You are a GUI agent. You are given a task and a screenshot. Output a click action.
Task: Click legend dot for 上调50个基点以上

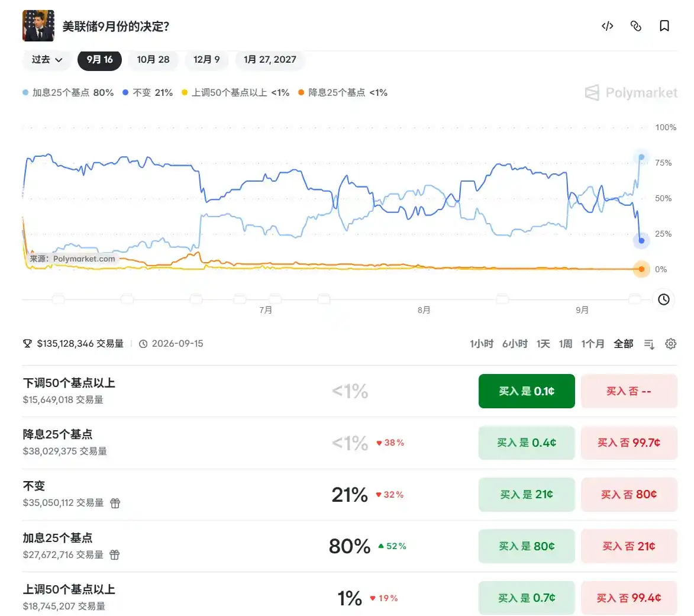pyautogui.click(x=185, y=92)
